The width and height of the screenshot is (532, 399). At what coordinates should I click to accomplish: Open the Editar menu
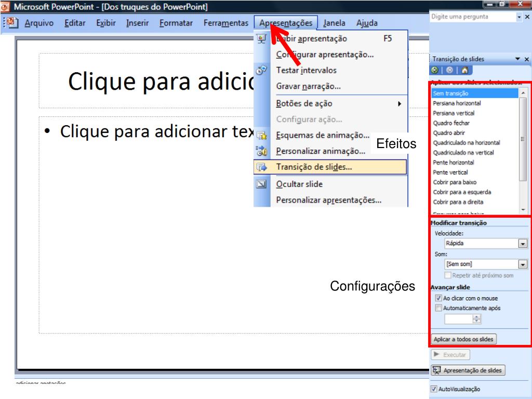[75, 23]
